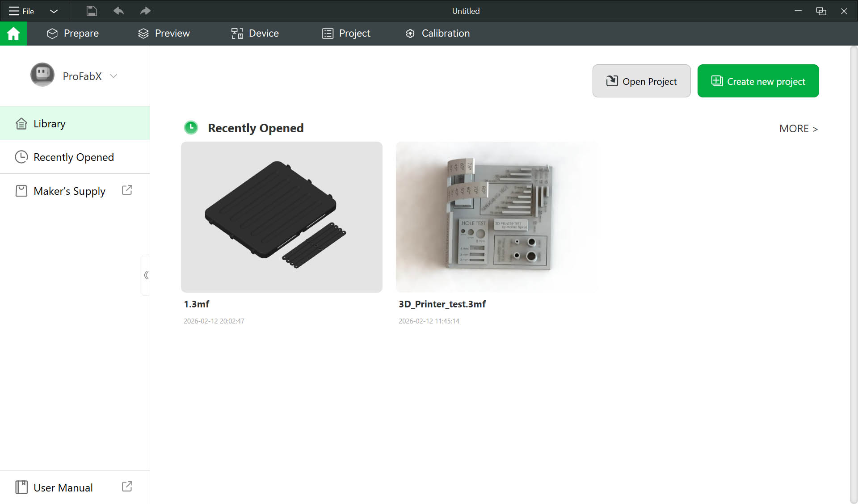Click the green Home icon
This screenshot has height=504, width=858.
coord(13,34)
